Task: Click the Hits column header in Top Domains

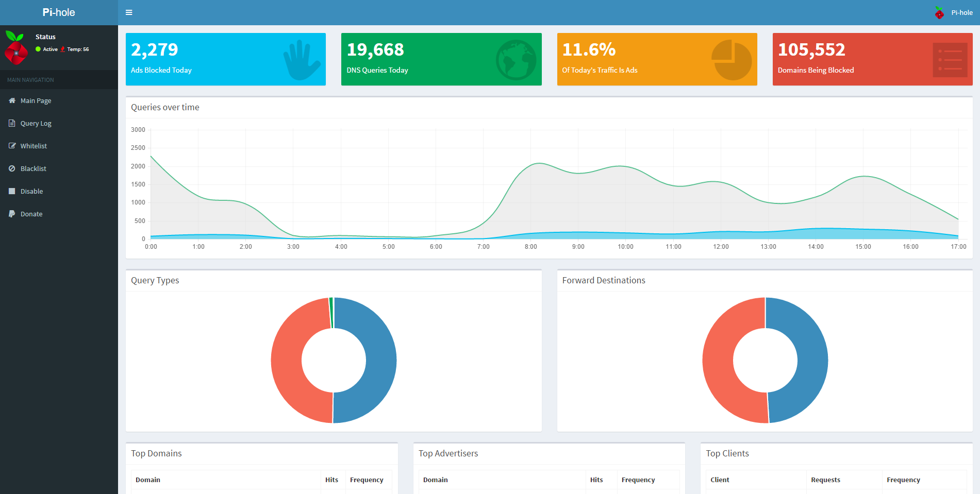Action: 331,480
